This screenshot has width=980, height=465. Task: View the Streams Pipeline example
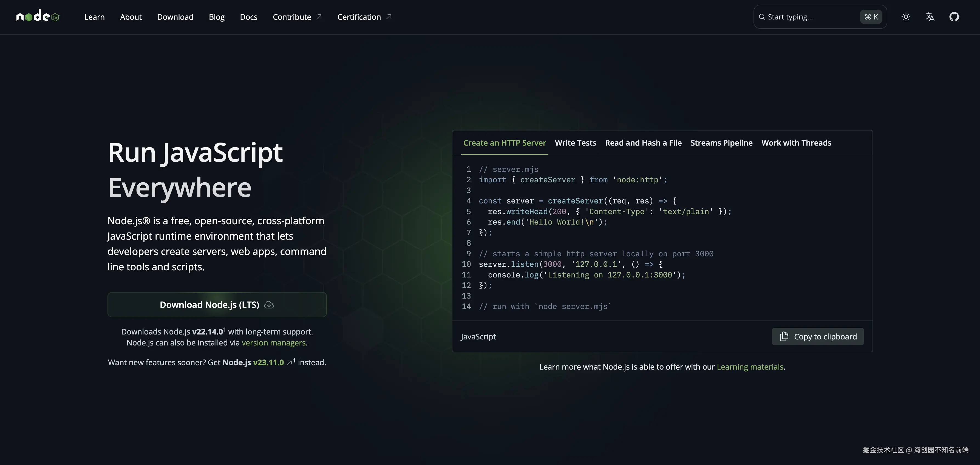coord(721,143)
